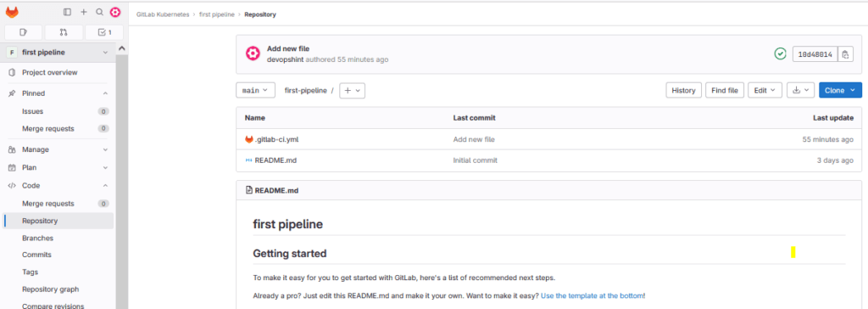Click first-pipeline path in tree header
This screenshot has height=309, width=868.
click(305, 91)
